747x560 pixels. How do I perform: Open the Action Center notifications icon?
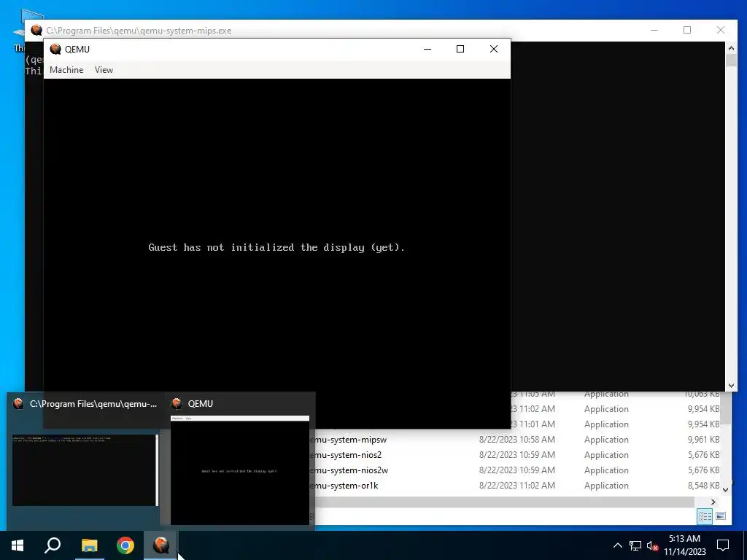(x=723, y=545)
